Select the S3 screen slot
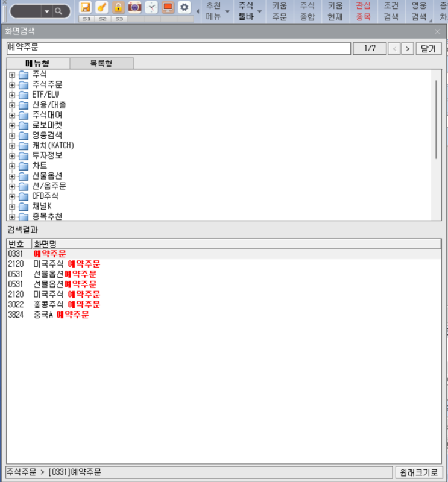448x482 pixels. point(119,19)
